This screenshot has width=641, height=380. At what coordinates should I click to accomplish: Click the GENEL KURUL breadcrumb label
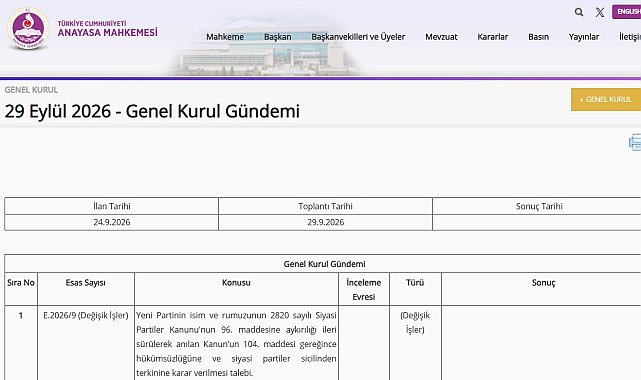(x=31, y=89)
